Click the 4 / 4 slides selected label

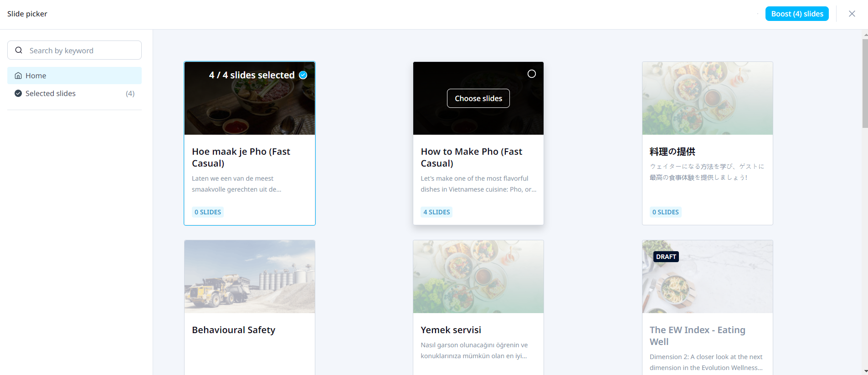252,75
